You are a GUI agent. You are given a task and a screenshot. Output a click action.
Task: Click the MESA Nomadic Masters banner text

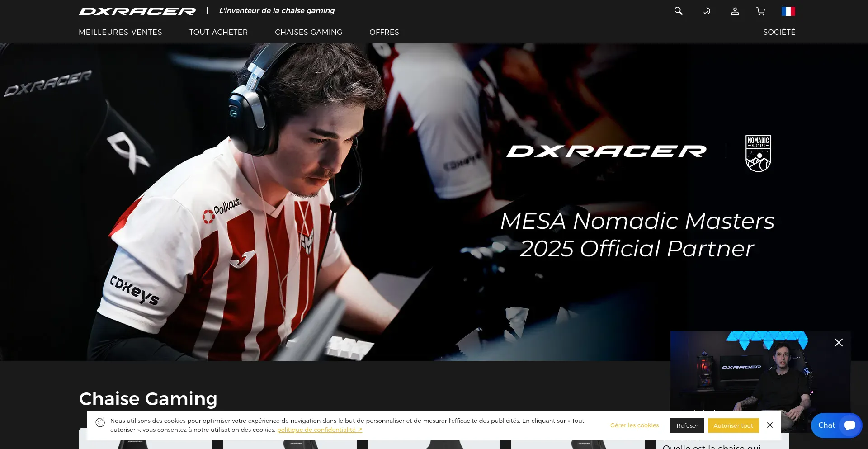[637, 235]
